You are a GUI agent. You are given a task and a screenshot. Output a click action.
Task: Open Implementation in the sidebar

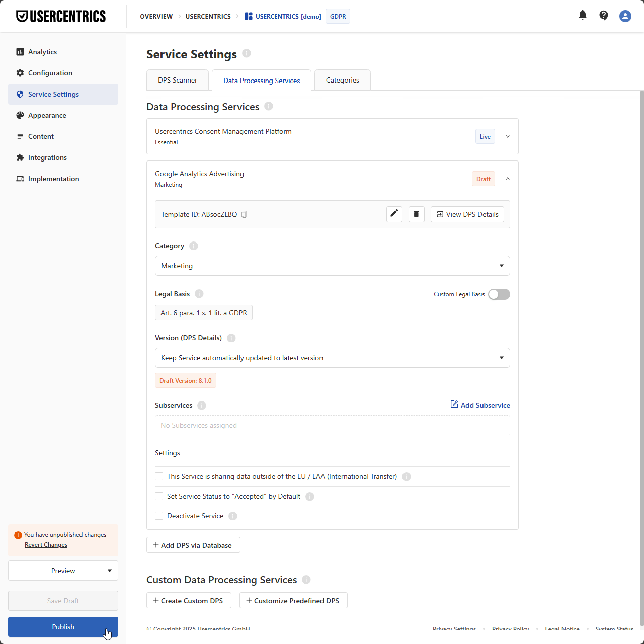(x=63, y=179)
